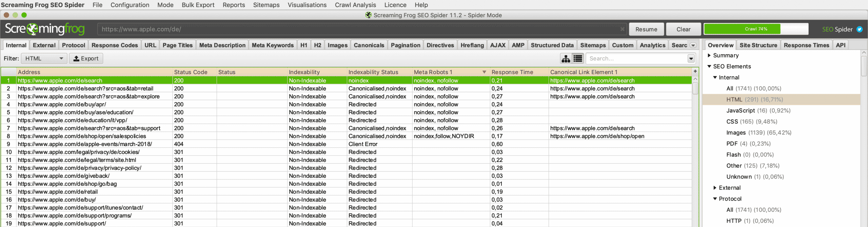Open the File menu
Screen dimensions: 868x227
(97, 5)
